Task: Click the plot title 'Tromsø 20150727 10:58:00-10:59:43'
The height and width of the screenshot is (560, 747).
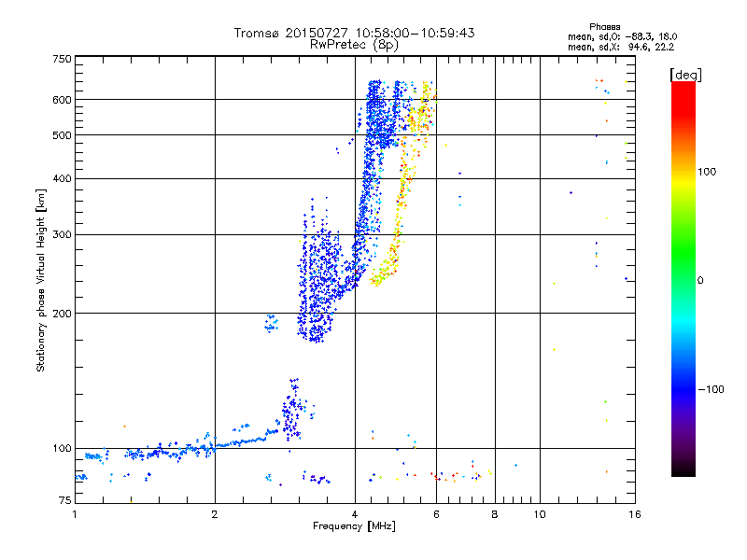Action: [x=355, y=33]
